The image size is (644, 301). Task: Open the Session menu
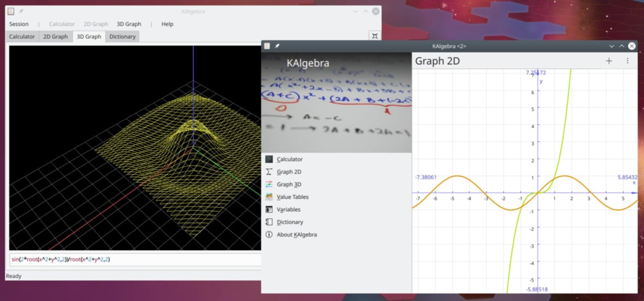tap(18, 24)
